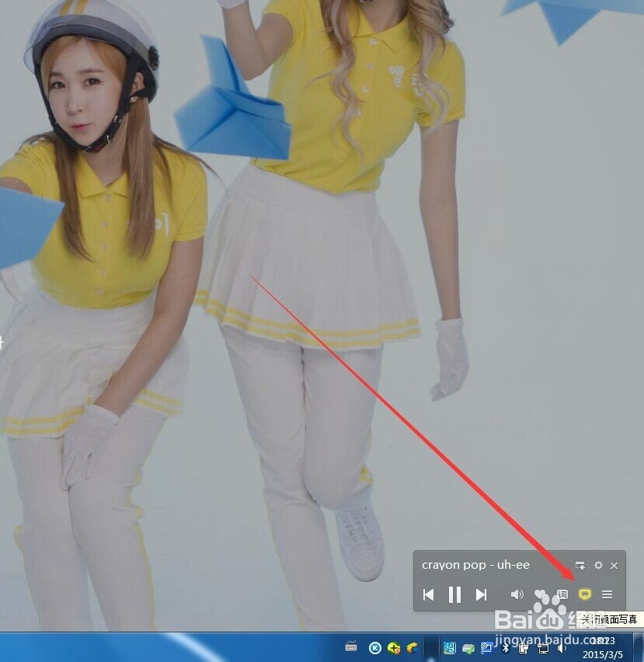
Task: Open the dictionary icon in the tray
Action: 449,649
